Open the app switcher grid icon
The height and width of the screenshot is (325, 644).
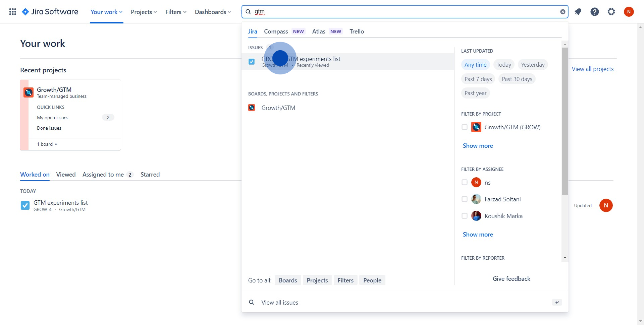13,12
